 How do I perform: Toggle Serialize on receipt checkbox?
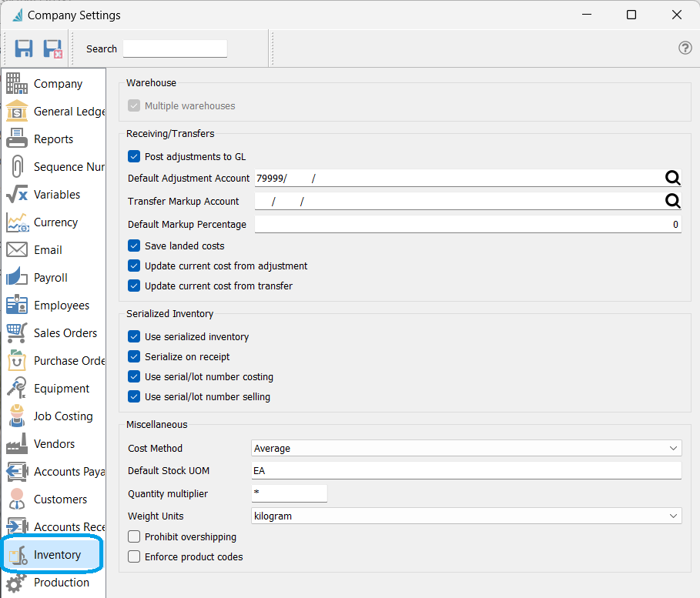(x=134, y=357)
